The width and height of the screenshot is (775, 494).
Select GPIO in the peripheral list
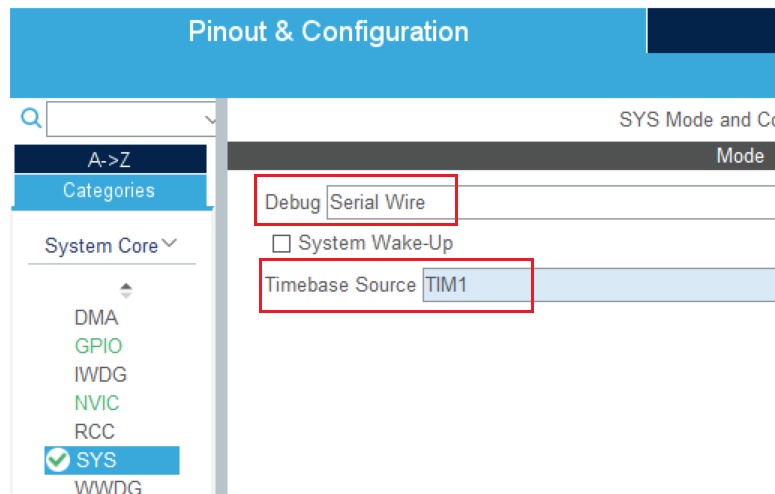[98, 346]
